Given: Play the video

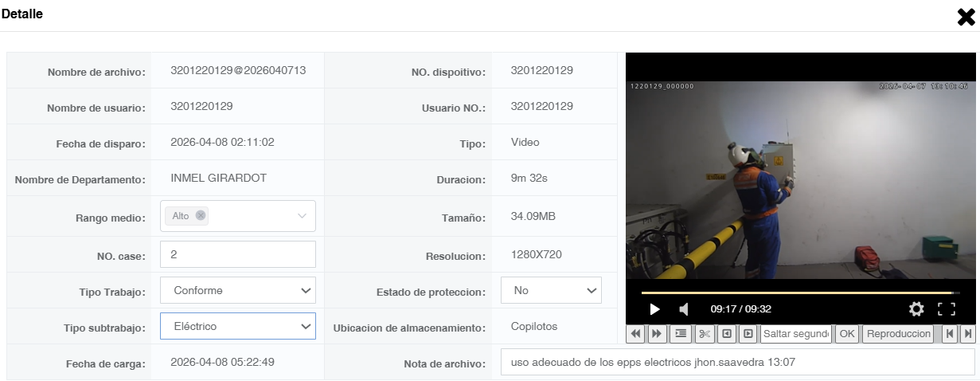Looking at the screenshot, I should 655,309.
